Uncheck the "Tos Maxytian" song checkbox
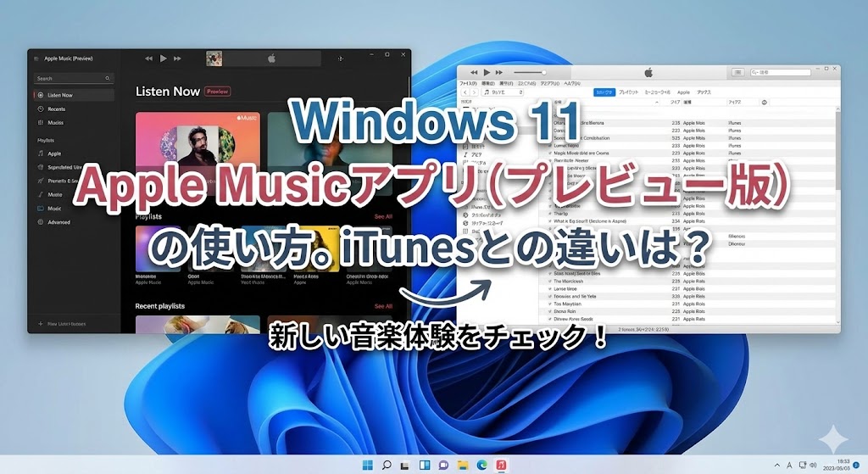Image resolution: width=868 pixels, height=474 pixels. point(549,304)
